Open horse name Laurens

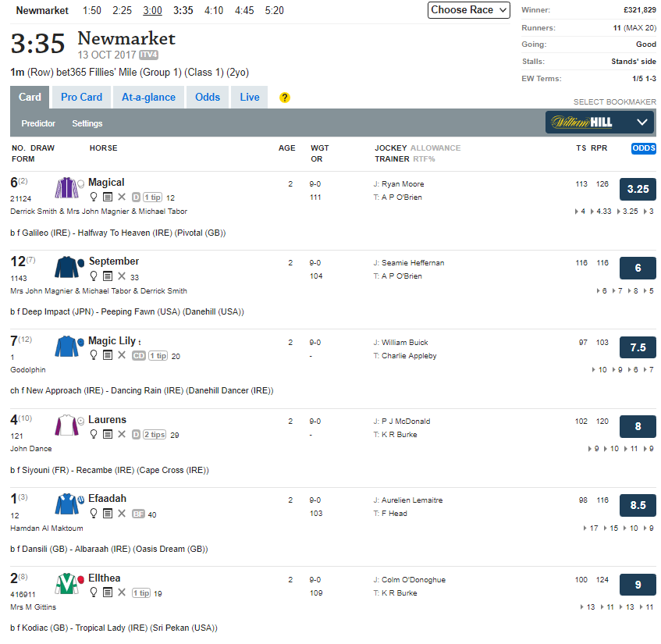(107, 420)
